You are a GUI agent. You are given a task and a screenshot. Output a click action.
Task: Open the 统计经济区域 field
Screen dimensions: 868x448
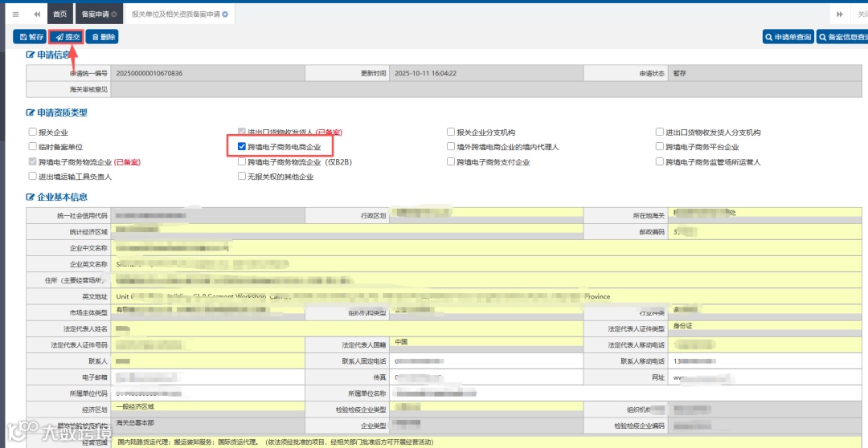point(346,230)
